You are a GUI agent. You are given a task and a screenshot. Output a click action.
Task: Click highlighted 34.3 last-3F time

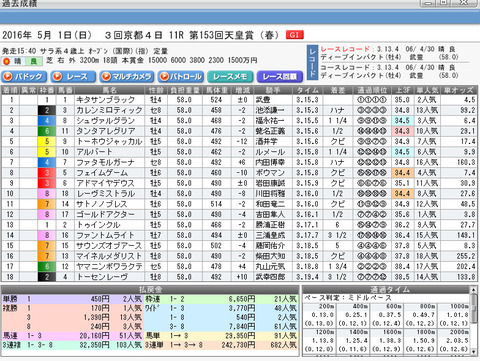click(402, 131)
